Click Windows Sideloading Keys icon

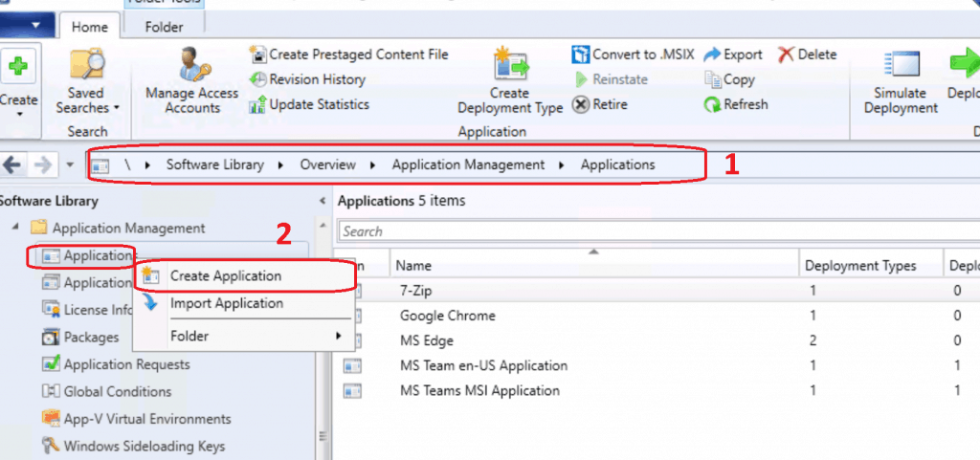[51, 447]
